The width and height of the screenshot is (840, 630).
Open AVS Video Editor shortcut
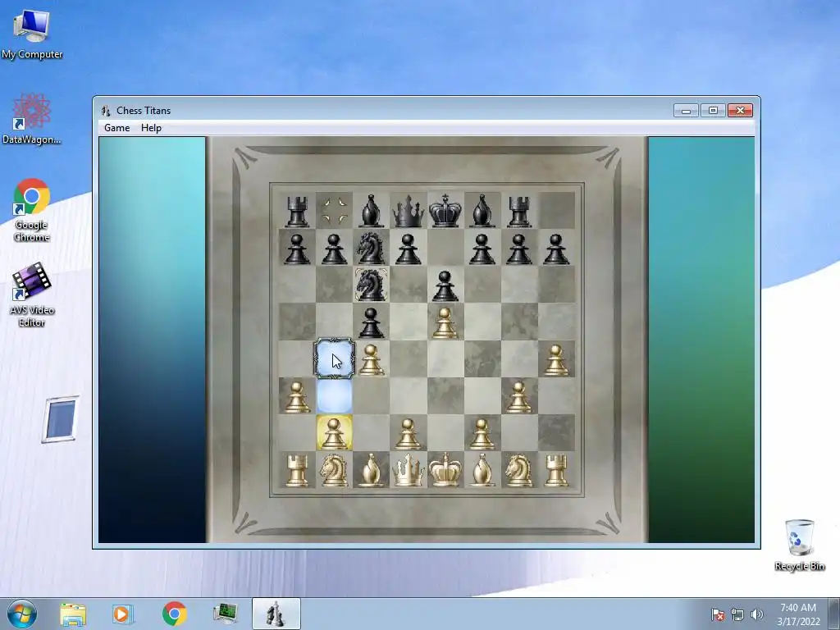pyautogui.click(x=32, y=294)
